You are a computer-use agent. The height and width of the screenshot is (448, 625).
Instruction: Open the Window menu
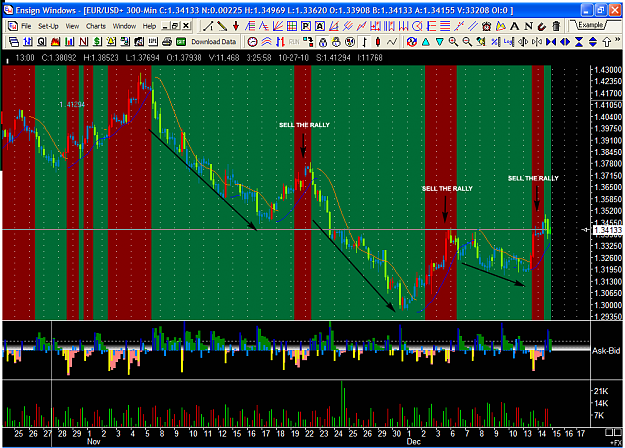124,26
